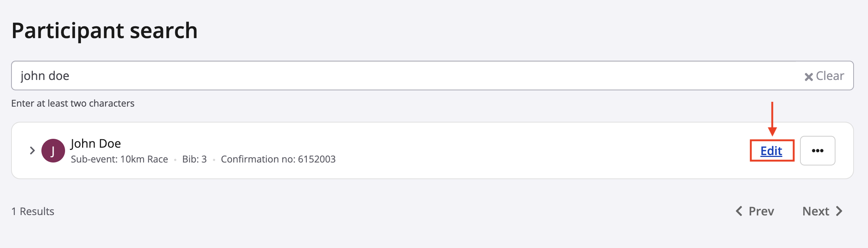Click the purple J avatar icon
The width and height of the screenshot is (868, 248).
coord(53,151)
